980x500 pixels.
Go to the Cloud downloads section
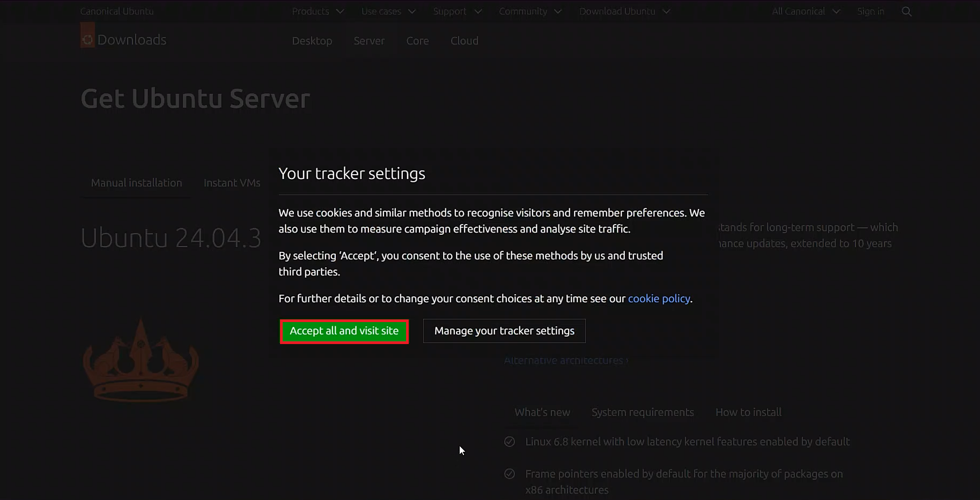click(x=464, y=41)
